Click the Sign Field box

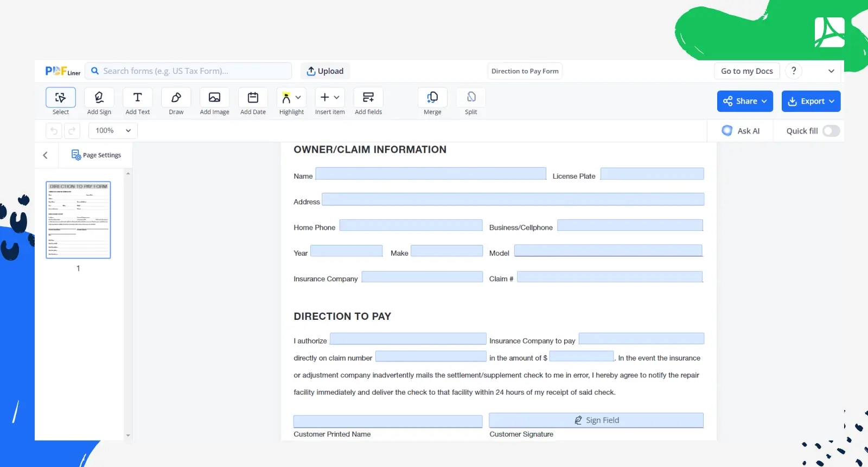[596, 420]
